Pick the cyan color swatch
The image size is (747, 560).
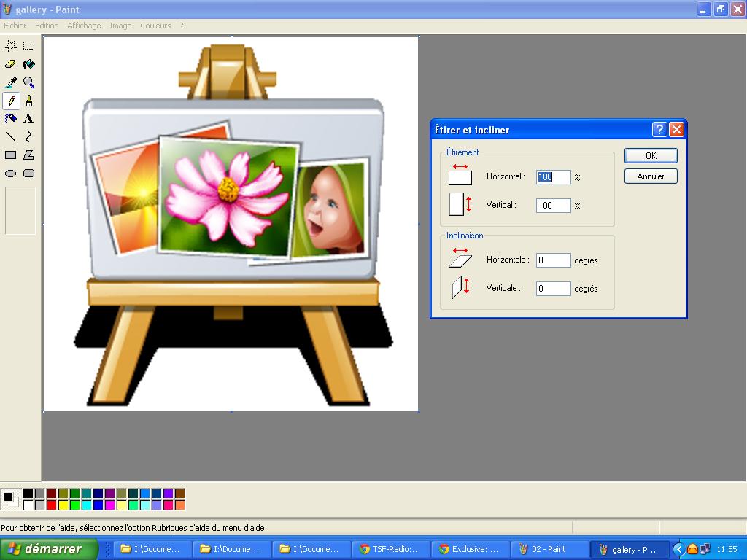click(x=87, y=505)
